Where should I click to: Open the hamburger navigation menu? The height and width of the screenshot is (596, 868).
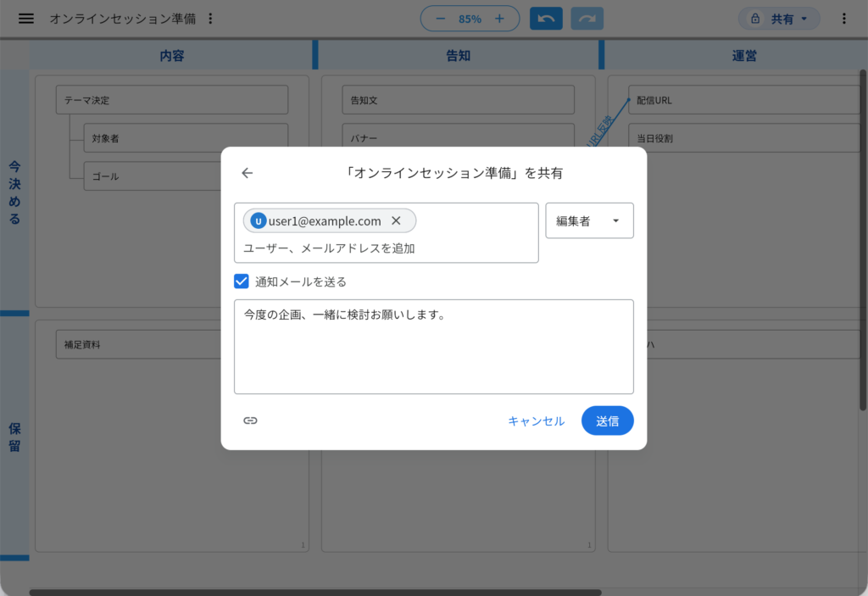(25, 19)
